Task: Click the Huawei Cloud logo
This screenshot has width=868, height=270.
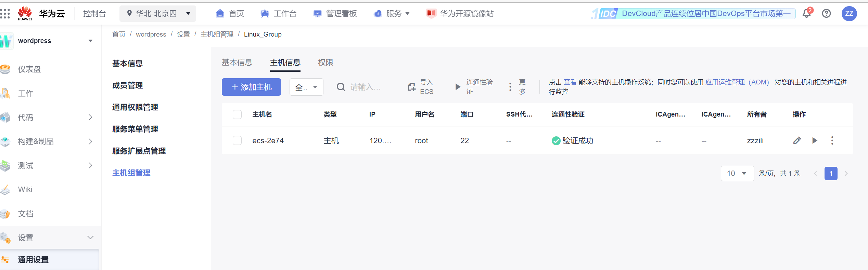Action: [x=25, y=13]
